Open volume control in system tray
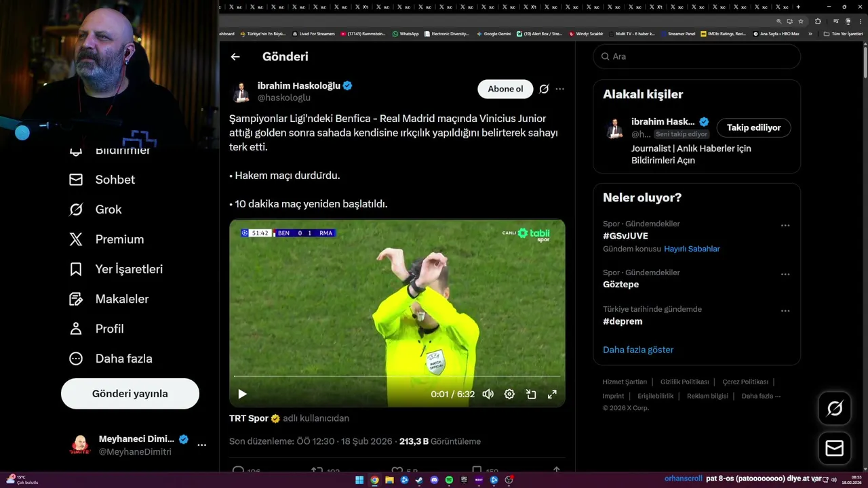 (x=833, y=480)
